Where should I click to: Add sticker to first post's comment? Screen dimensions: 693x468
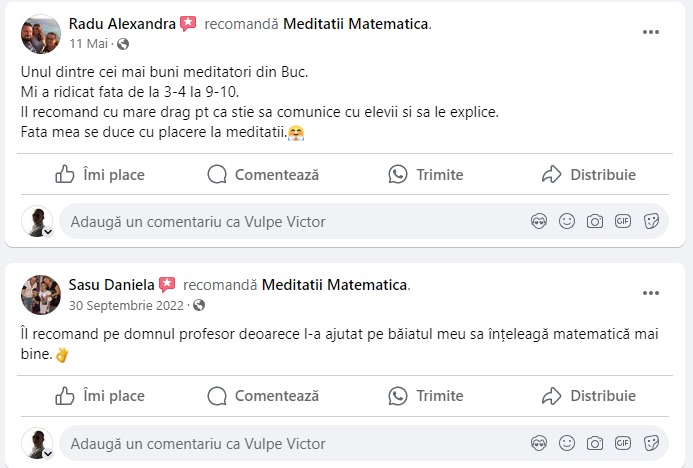651,221
